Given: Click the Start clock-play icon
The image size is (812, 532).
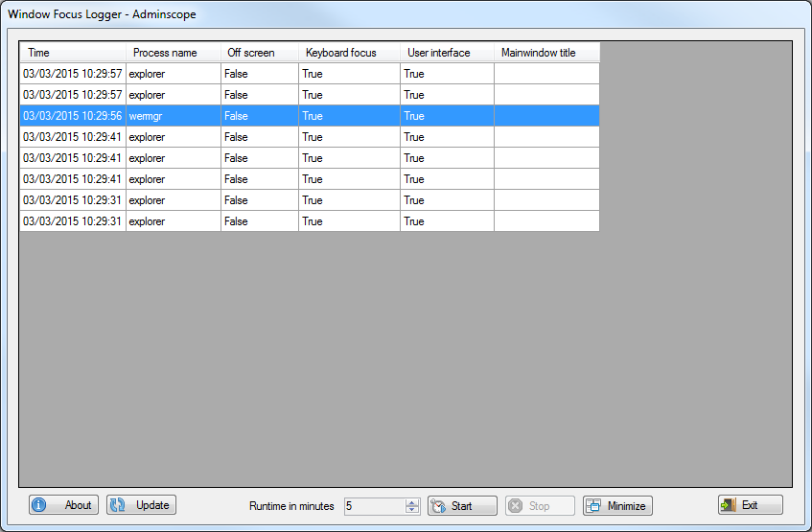Looking at the screenshot, I should [438, 505].
